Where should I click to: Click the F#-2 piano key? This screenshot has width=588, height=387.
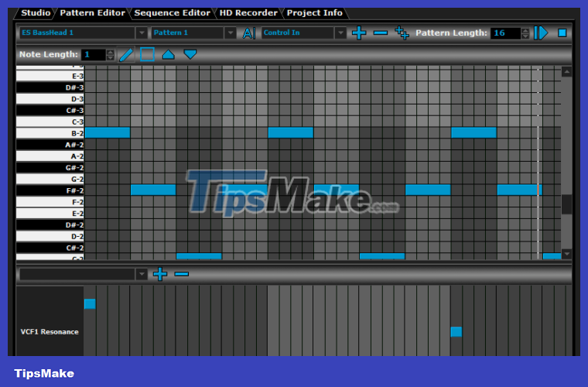(50, 190)
